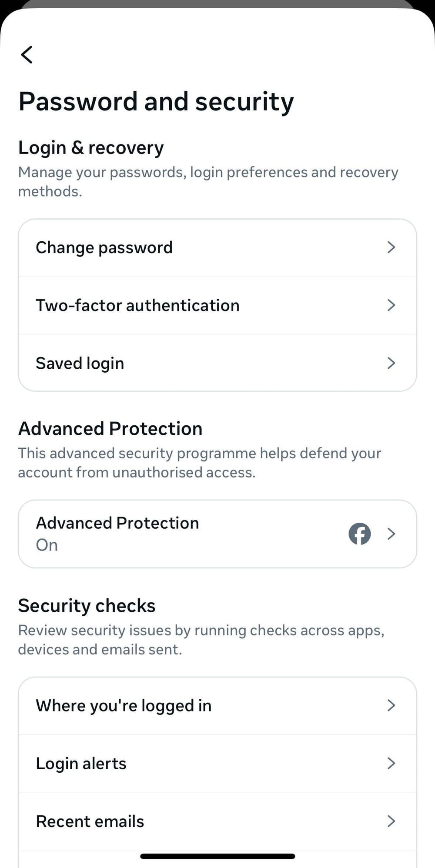435x868 pixels.
Task: Tap the home indicator bar at bottom
Action: tap(217, 856)
